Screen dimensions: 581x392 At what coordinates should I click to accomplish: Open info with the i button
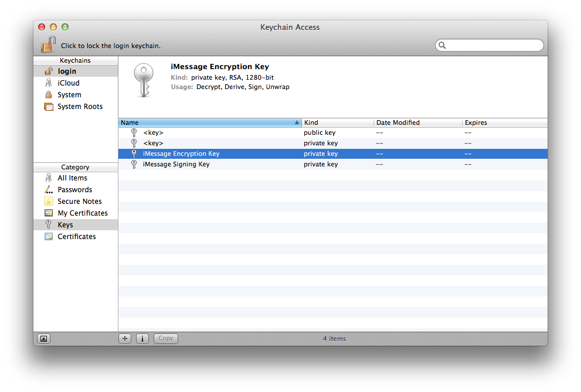(142, 338)
